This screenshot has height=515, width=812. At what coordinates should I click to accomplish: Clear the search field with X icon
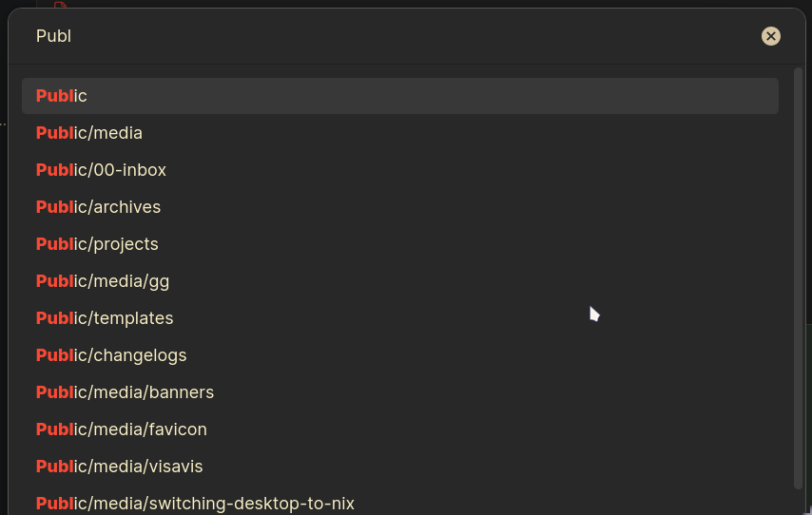770,36
